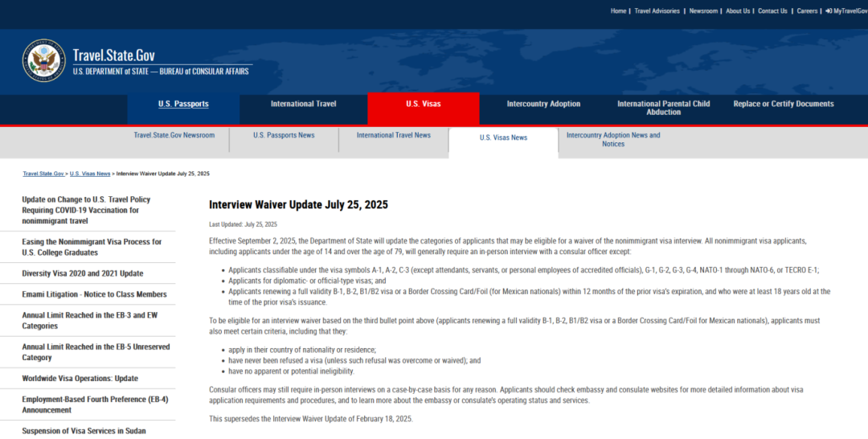This screenshot has width=868, height=439.
Task: Open Diversity Visa 2020 and 2021 Update
Action: 83,273
